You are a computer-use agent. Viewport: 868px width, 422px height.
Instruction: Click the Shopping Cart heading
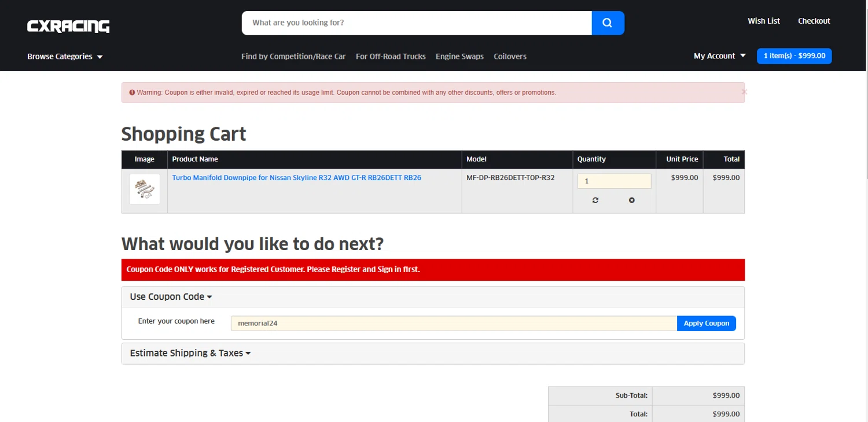coord(183,134)
